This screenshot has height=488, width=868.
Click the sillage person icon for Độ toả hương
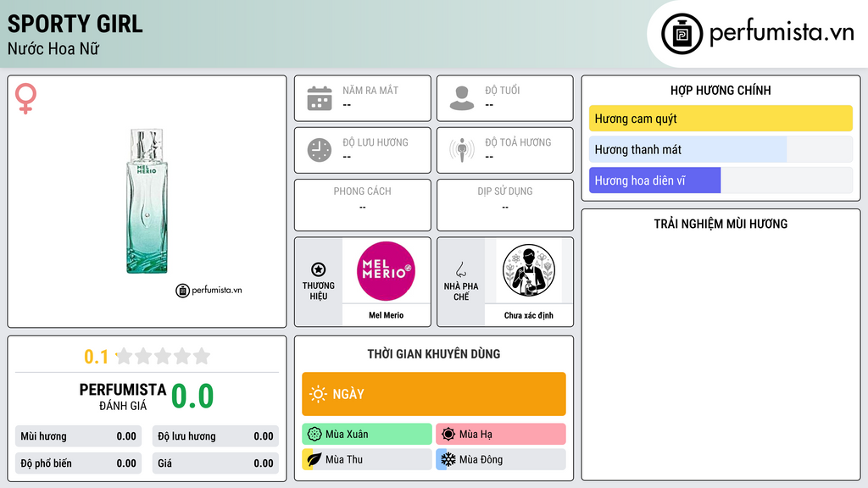[x=462, y=150]
